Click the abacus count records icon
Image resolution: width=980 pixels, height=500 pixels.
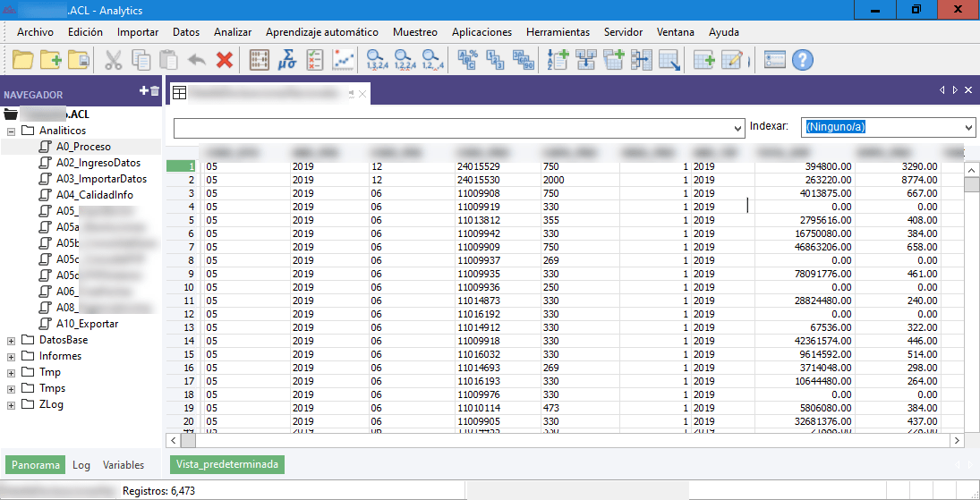click(x=260, y=60)
